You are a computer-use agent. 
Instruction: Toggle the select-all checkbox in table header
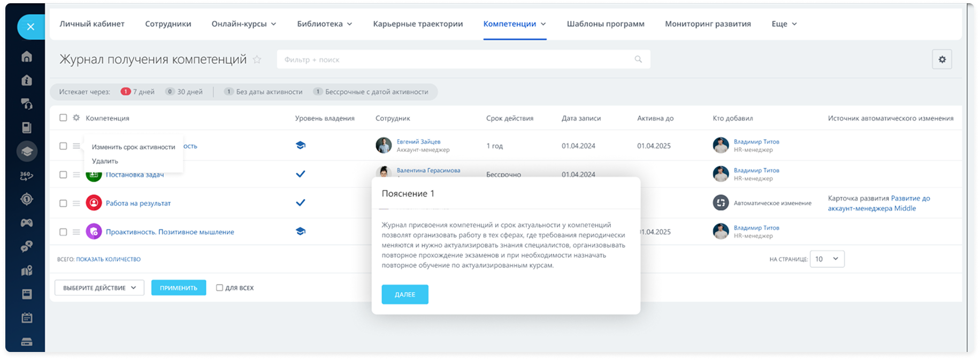pos(63,118)
